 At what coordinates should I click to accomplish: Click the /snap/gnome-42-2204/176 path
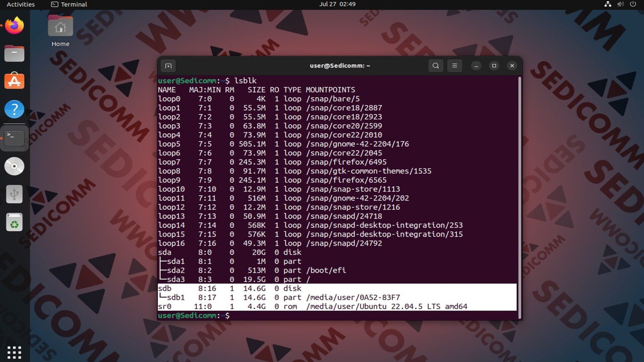tap(357, 144)
